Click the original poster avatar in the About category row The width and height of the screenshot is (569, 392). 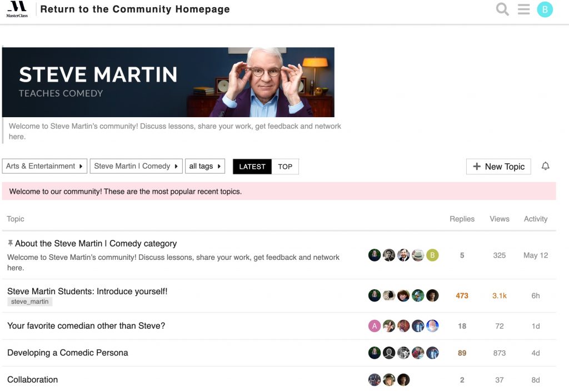coord(375,255)
